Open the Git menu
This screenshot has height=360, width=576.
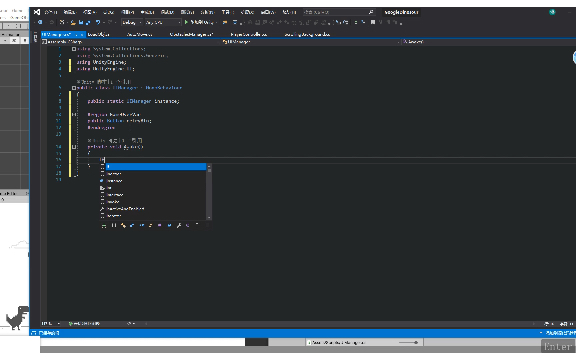(108, 12)
